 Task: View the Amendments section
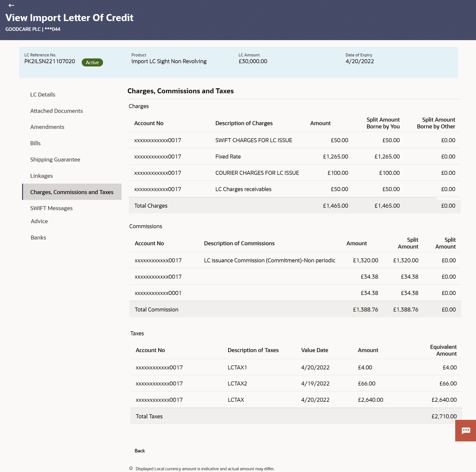47,127
